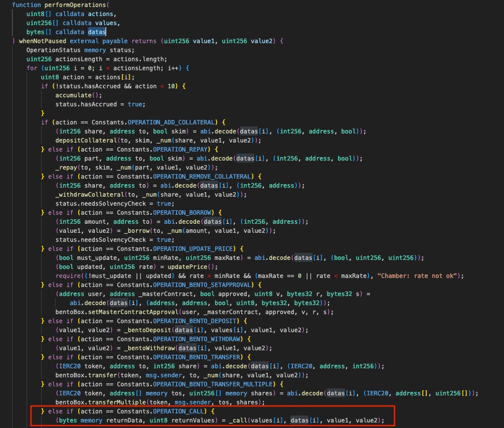Viewport: 504px width, 428px height.
Task: Click the _withdrawCollateral function call
Action: [x=90, y=194]
